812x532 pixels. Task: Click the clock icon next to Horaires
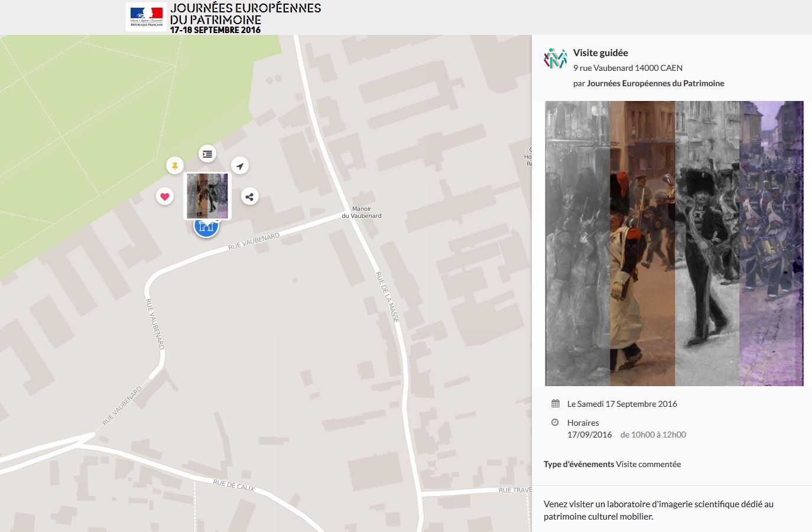555,422
